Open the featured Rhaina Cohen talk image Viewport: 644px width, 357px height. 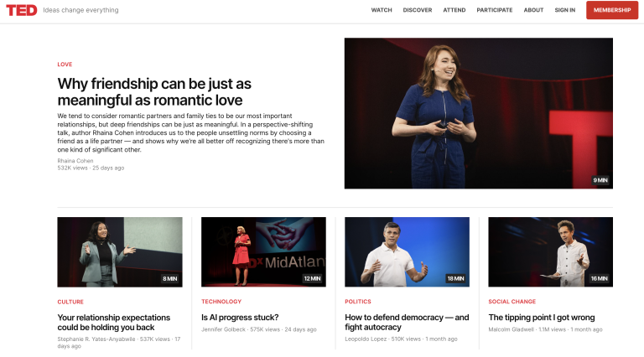click(478, 113)
